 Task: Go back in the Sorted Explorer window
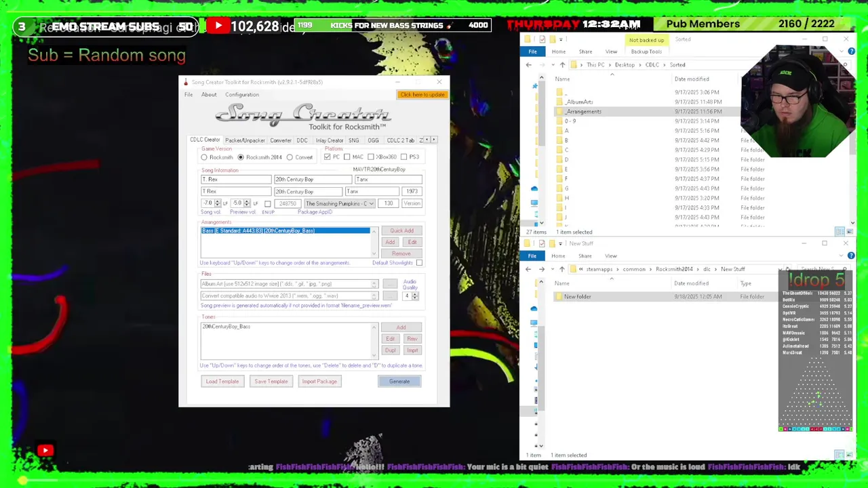pyautogui.click(x=529, y=65)
